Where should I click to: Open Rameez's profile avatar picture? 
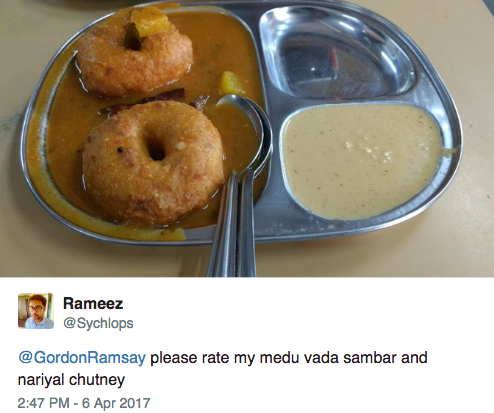(36, 311)
